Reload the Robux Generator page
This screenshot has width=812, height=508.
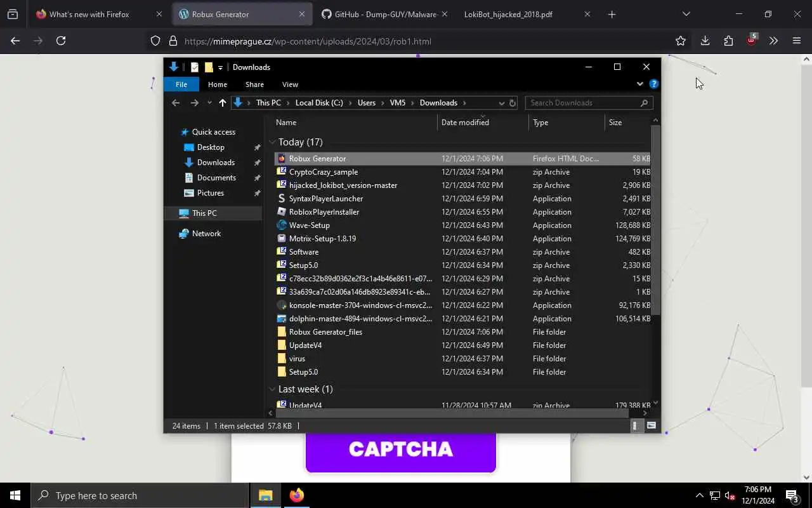(61, 41)
